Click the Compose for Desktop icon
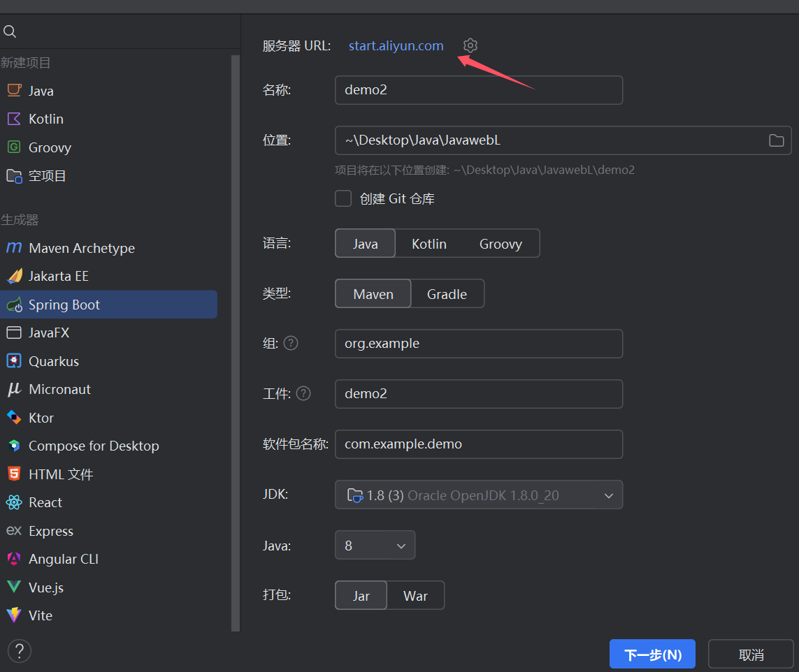 [x=14, y=446]
